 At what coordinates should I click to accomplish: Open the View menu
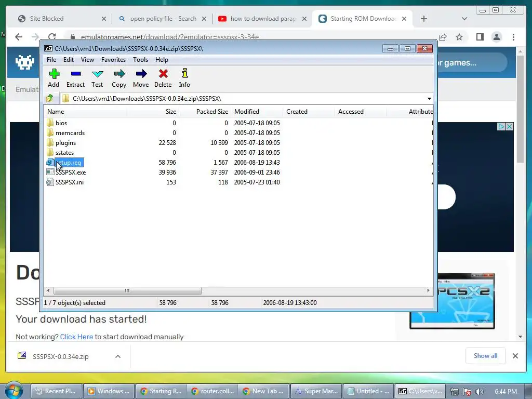87,60
